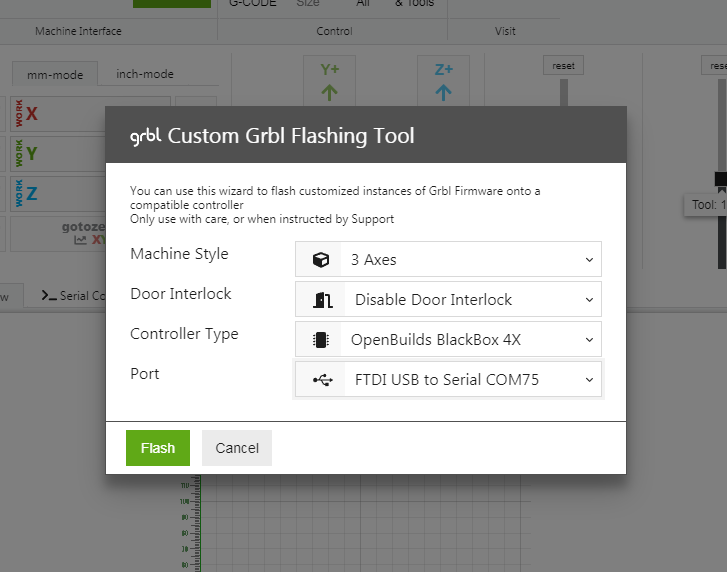Jog the Z+ axis arrow
The height and width of the screenshot is (572, 727).
444,82
